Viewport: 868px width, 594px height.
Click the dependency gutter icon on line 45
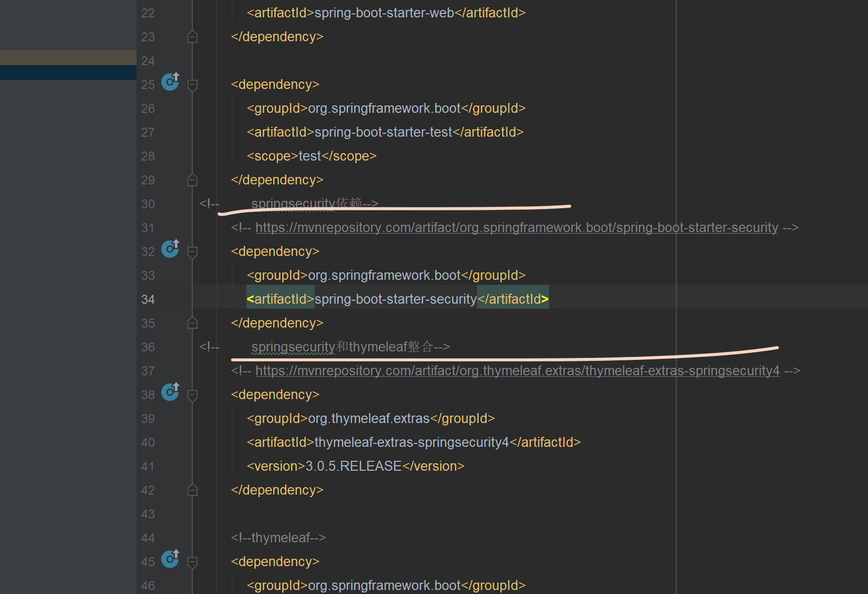[170, 558]
